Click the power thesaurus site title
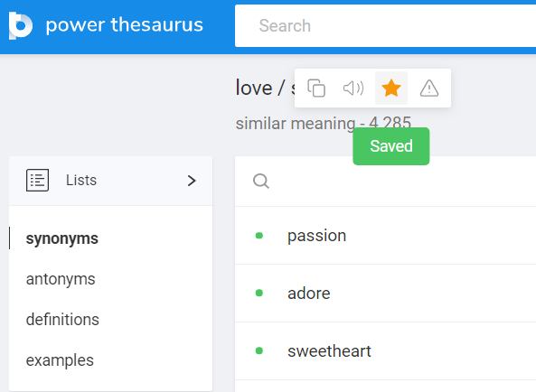This screenshot has height=392, width=536. pos(125,25)
